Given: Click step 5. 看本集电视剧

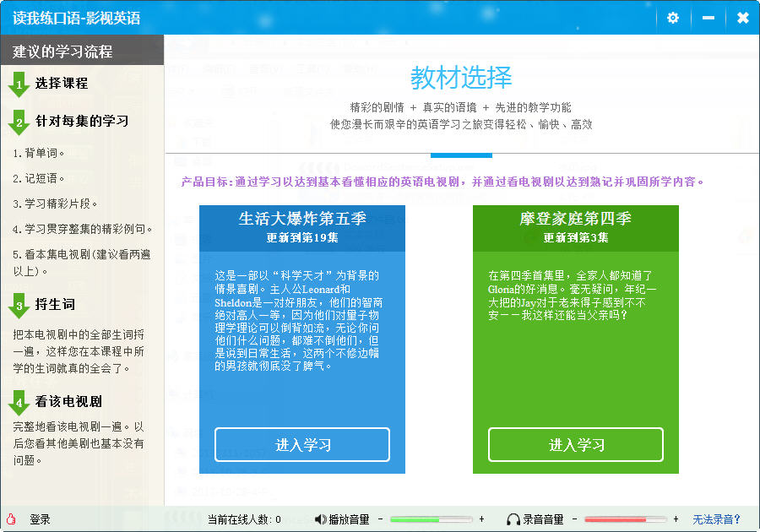Looking at the screenshot, I should point(81,263).
